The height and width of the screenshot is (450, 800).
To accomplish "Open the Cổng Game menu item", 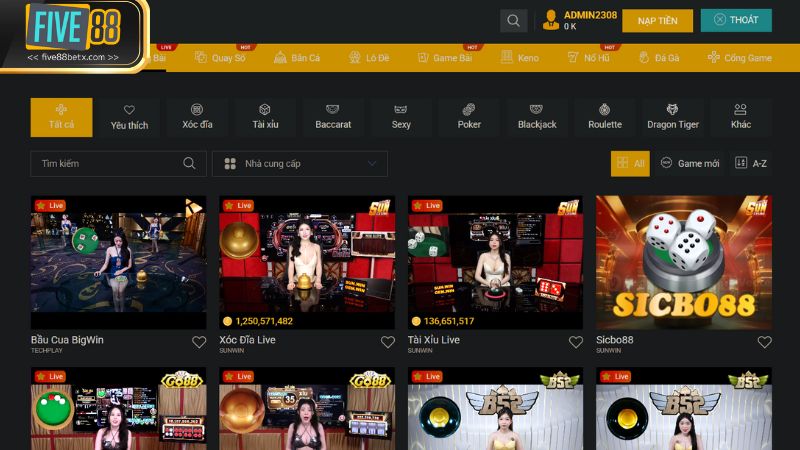I will [739, 58].
